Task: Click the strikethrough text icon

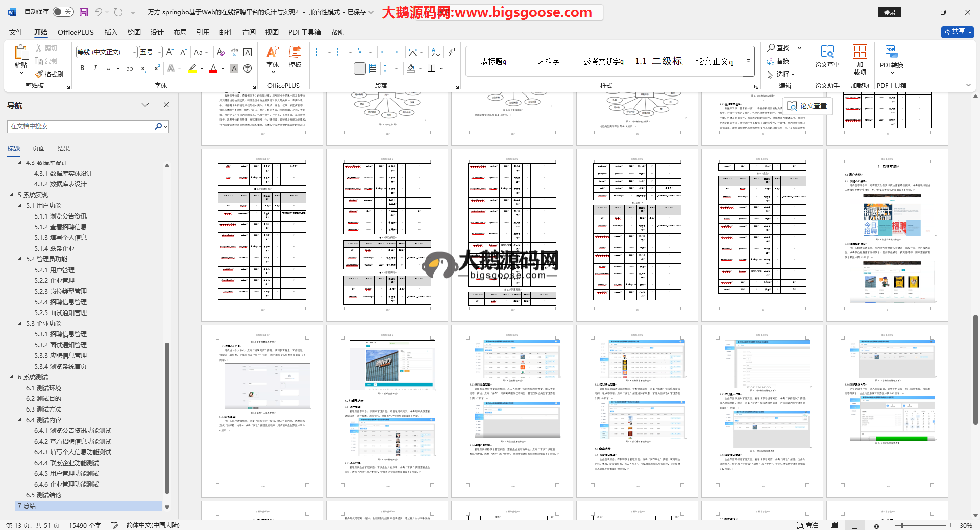Action: [x=130, y=68]
